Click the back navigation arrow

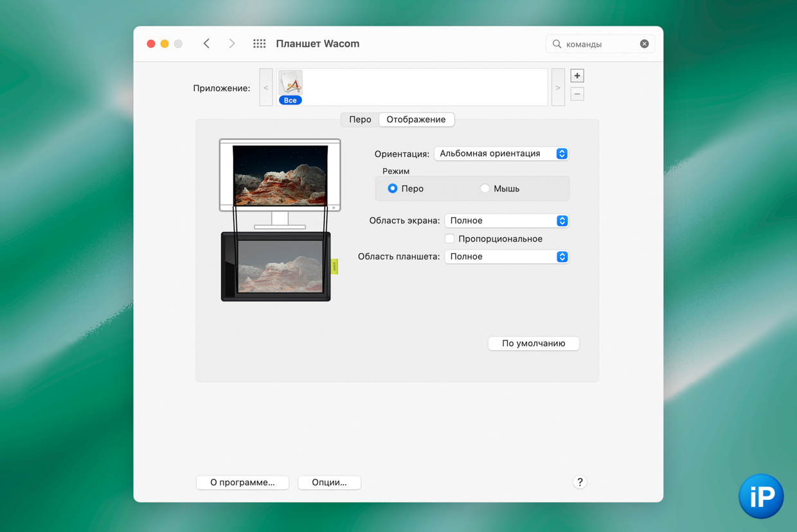[x=206, y=44]
